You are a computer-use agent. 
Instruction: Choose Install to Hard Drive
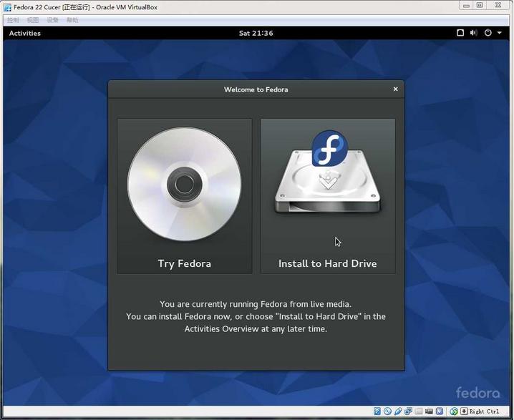tap(328, 196)
